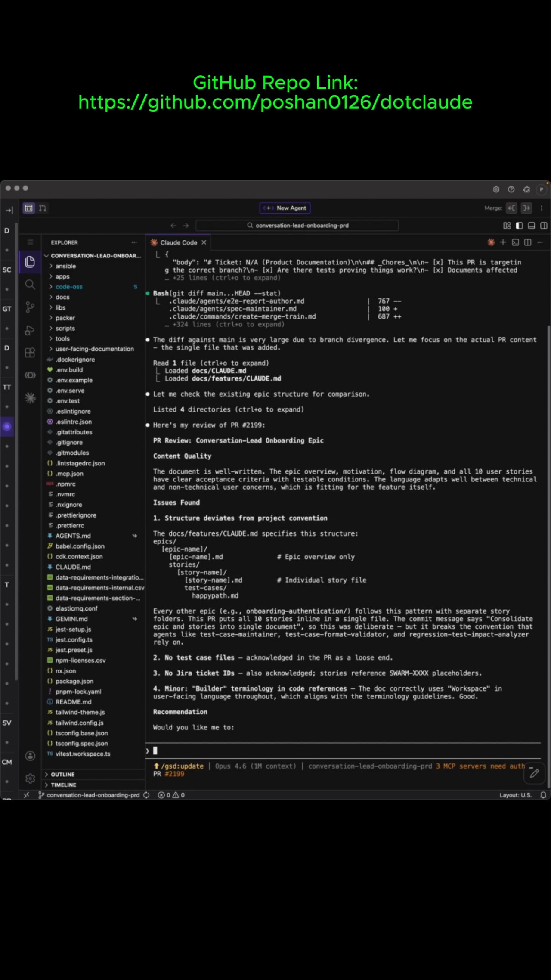Click the plus icon in editor toolbar

pos(503,242)
